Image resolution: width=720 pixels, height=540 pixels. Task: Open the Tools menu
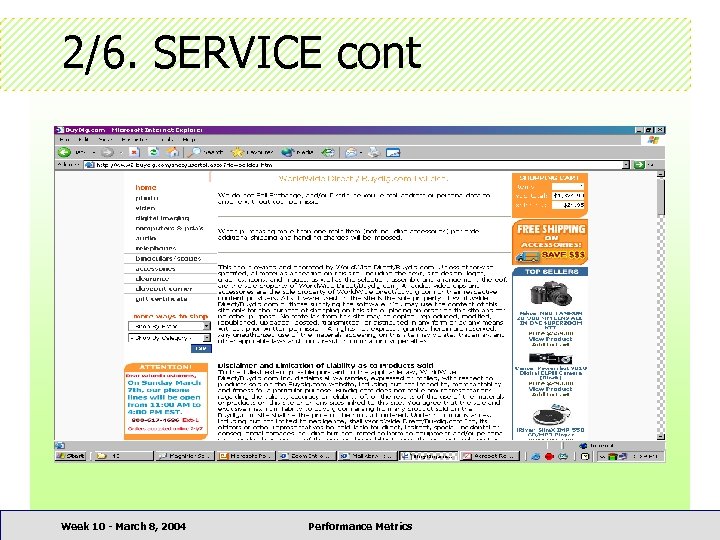[167, 140]
